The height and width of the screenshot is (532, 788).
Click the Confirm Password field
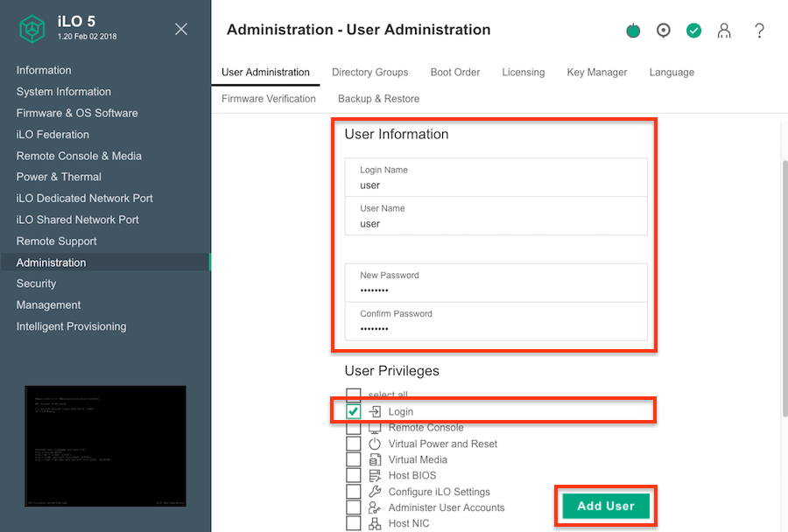tap(496, 321)
